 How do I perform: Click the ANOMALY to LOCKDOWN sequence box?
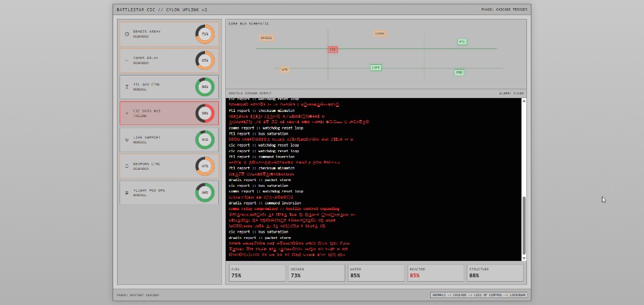tap(479, 295)
